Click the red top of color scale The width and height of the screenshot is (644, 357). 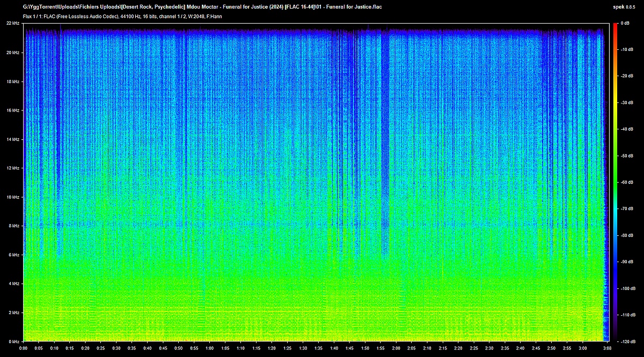tap(614, 27)
